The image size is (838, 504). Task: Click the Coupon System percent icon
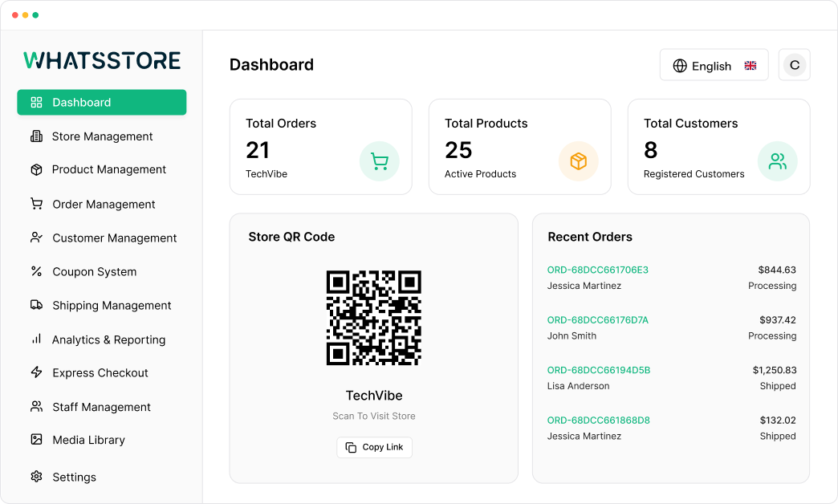point(36,271)
